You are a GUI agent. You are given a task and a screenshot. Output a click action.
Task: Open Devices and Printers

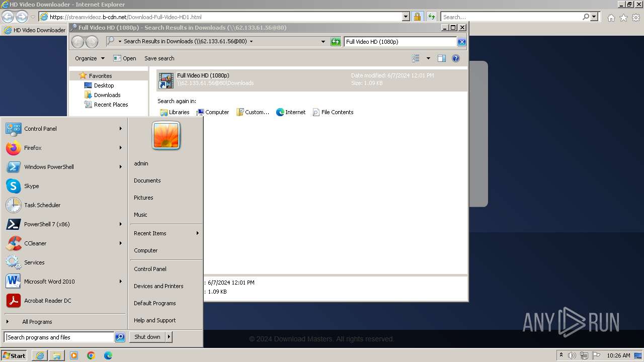click(158, 286)
